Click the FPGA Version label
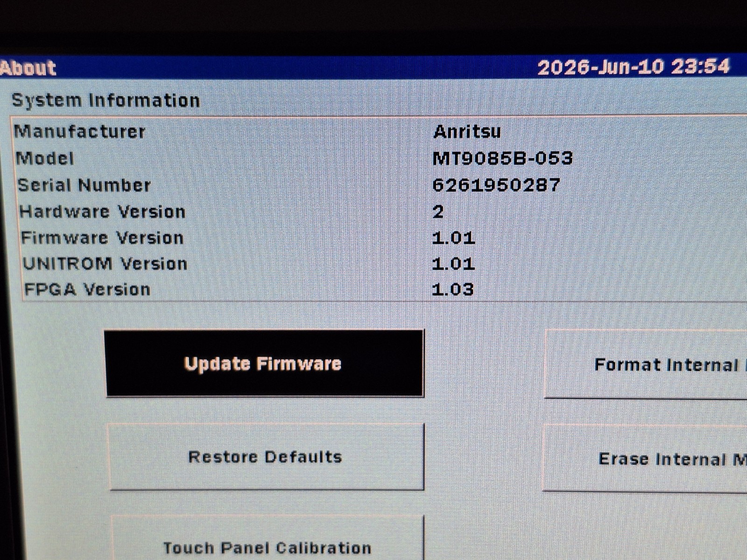This screenshot has width=747, height=560. point(87,289)
